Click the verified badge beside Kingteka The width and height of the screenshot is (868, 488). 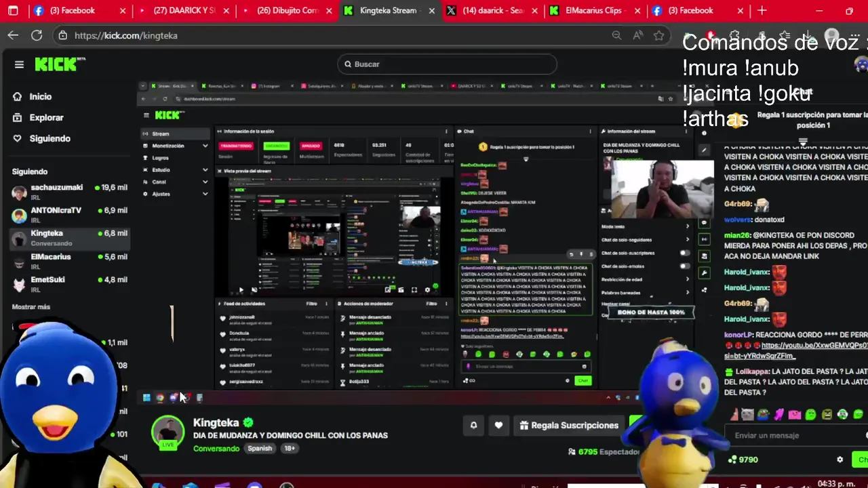249,422
